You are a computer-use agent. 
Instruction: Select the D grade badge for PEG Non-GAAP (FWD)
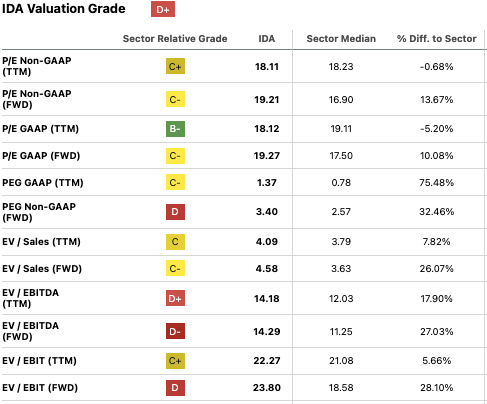pyautogui.click(x=175, y=212)
